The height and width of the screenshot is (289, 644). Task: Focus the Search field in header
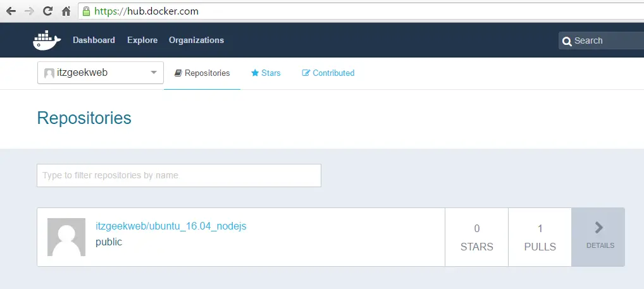coord(601,40)
